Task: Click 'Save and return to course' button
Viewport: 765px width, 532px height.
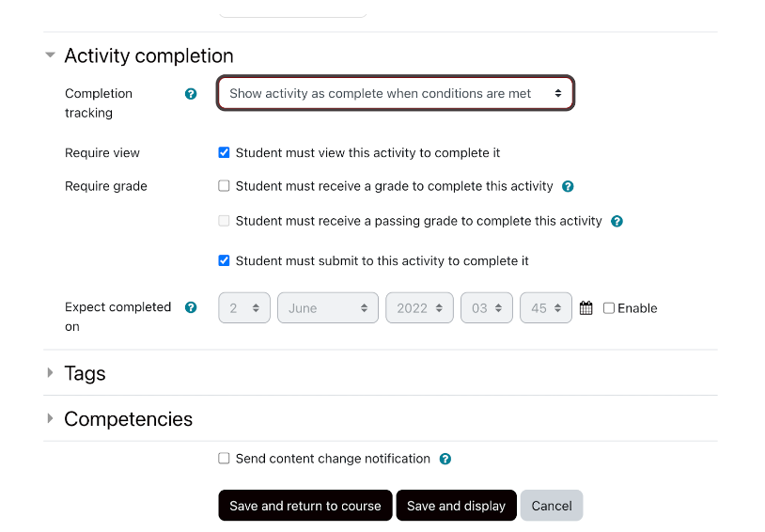Action: tap(305, 506)
